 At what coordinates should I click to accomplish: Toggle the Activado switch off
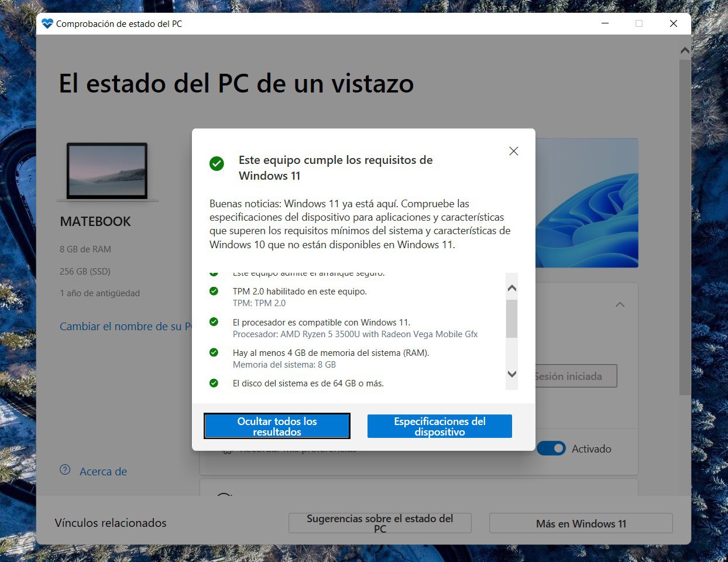551,448
